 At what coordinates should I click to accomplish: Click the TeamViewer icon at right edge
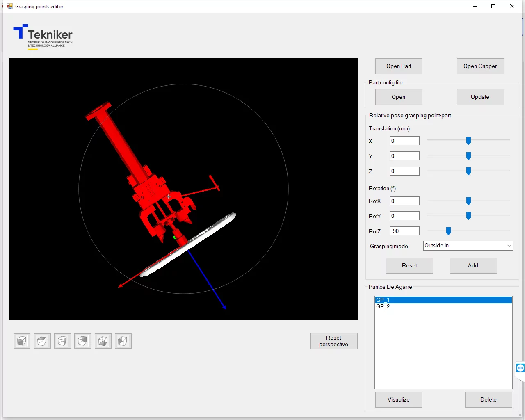pos(520,368)
